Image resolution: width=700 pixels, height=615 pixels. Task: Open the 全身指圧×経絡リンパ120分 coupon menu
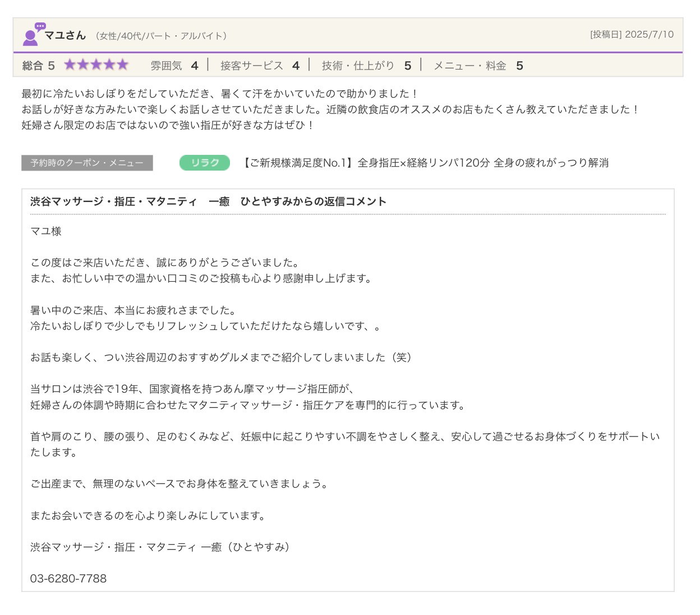425,163
